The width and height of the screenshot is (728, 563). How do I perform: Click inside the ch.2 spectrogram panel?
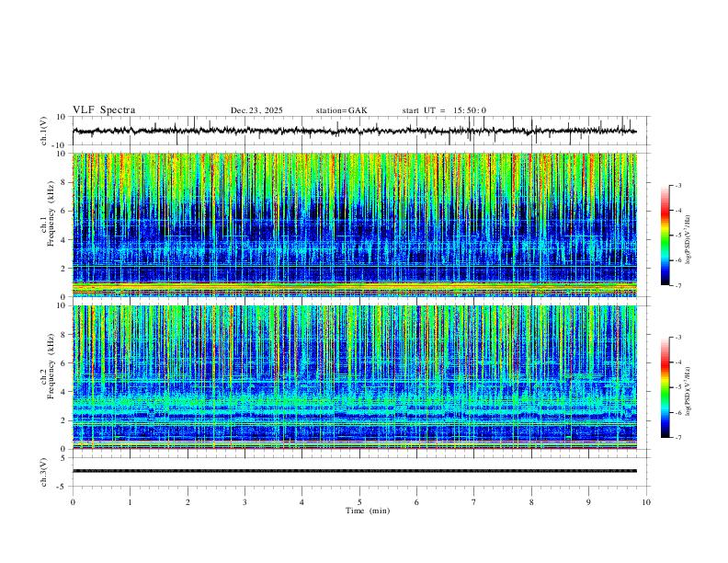tap(355, 377)
